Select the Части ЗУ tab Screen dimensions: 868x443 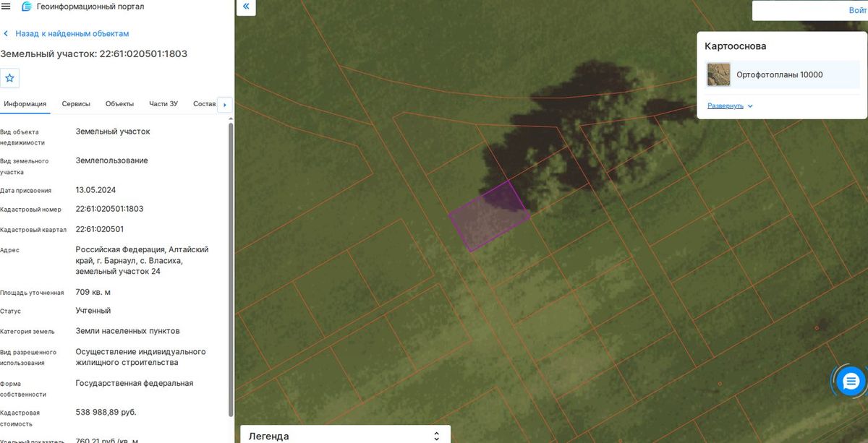pyautogui.click(x=163, y=104)
